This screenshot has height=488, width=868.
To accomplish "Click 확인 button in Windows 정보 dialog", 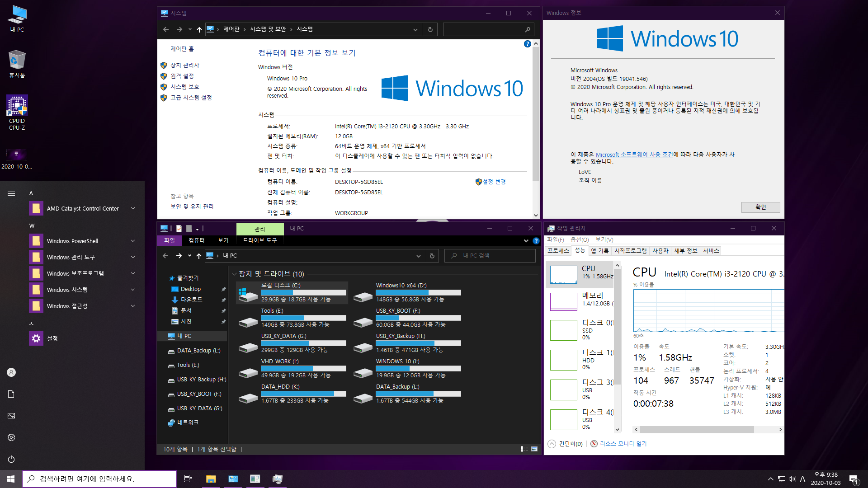I will point(760,207).
